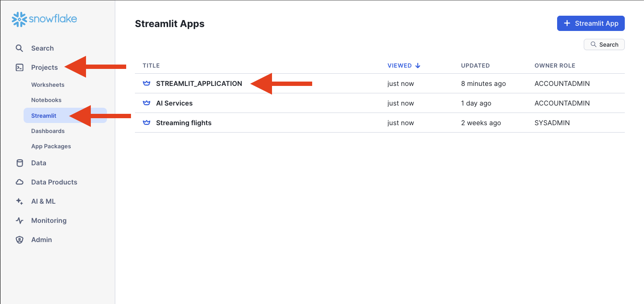Viewport: 644px width, 304px height.
Task: Click the Search field above the table
Action: (604, 44)
